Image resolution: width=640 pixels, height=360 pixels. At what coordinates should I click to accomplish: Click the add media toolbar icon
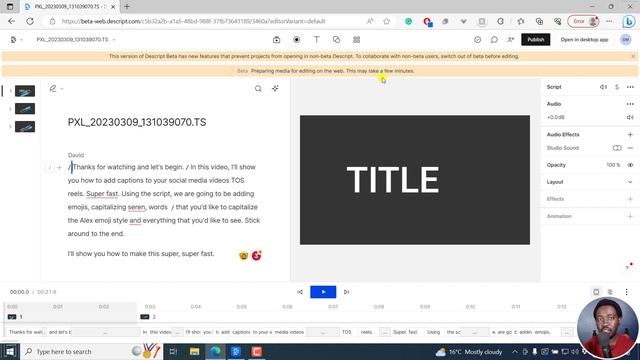pyautogui.click(x=276, y=40)
